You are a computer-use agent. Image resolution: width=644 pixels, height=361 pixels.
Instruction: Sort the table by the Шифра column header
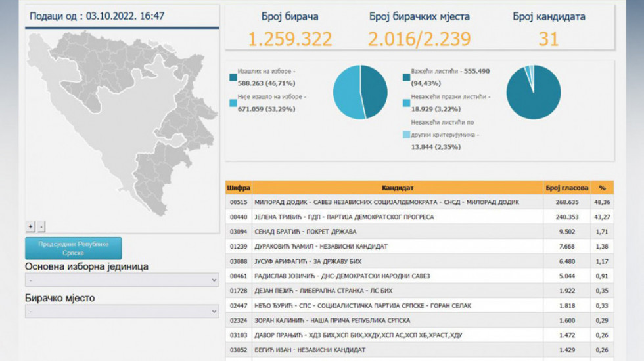click(238, 188)
